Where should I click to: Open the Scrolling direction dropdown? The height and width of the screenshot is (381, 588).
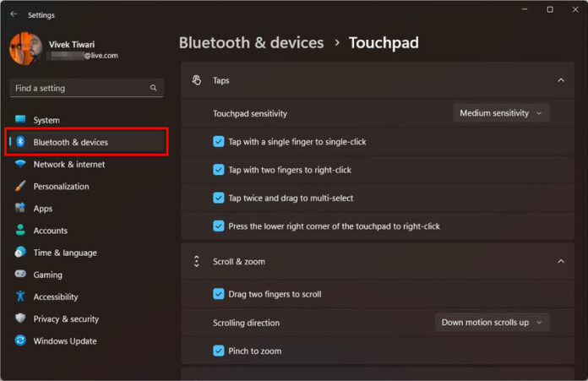coord(493,323)
